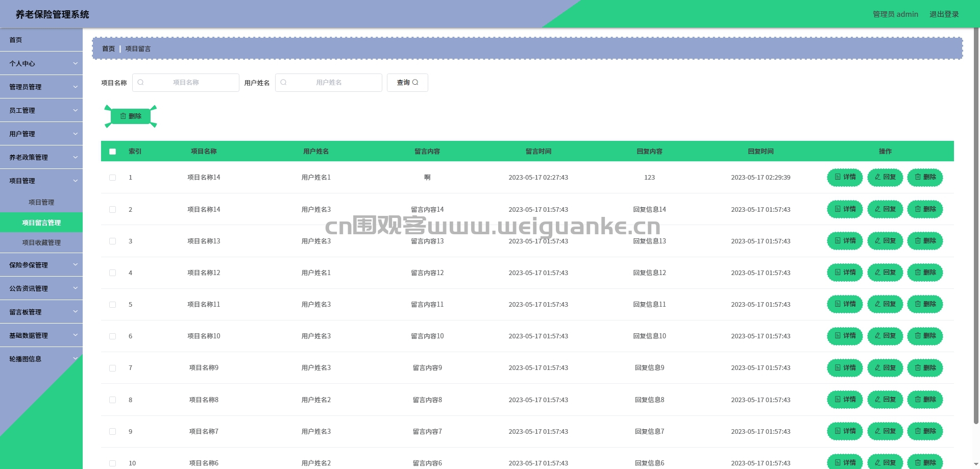The width and height of the screenshot is (980, 469).
Task: Go to 首页 in sidebar
Action: 41,40
